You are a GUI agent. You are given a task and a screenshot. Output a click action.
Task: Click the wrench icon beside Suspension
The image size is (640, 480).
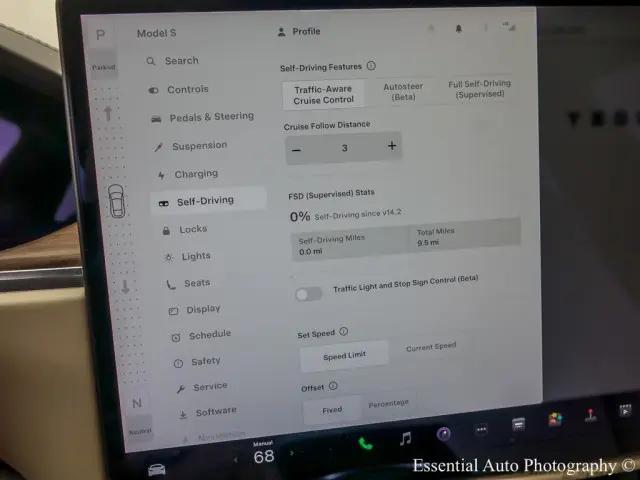tap(158, 147)
